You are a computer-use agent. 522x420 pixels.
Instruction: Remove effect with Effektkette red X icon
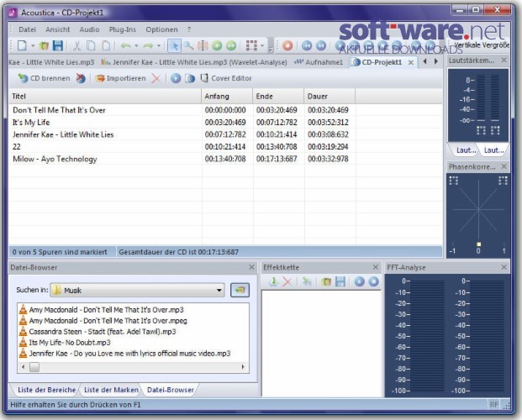tap(287, 282)
